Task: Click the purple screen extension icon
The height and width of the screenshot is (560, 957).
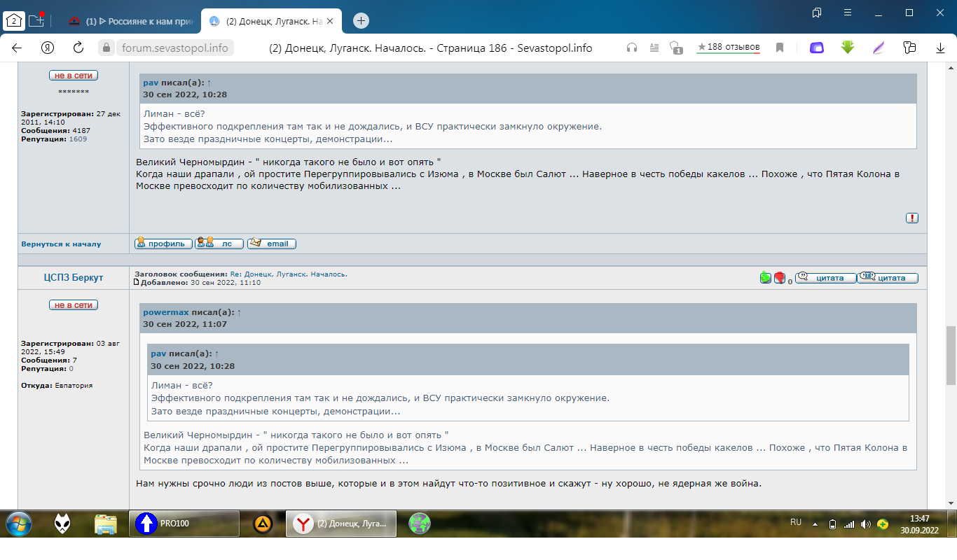Action: 817,48
